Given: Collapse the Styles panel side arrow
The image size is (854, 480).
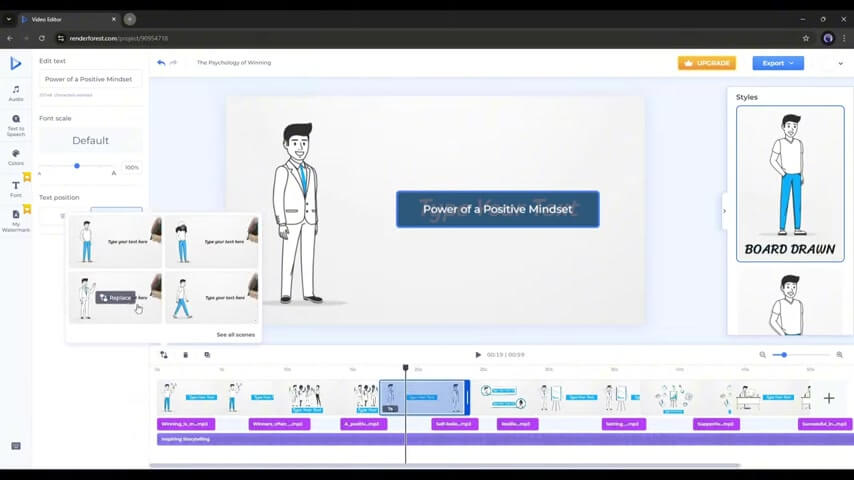Looking at the screenshot, I should click(723, 210).
